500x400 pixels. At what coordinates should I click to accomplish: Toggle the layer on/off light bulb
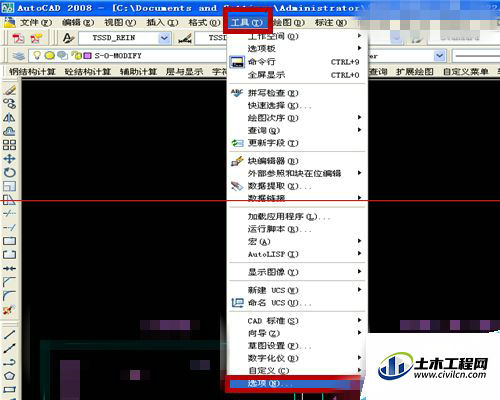[x=37, y=56]
